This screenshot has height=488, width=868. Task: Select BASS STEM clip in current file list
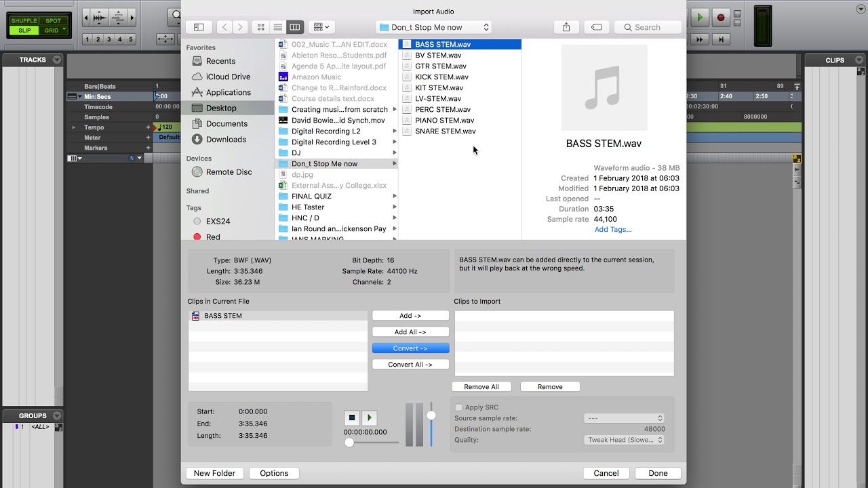(x=278, y=316)
